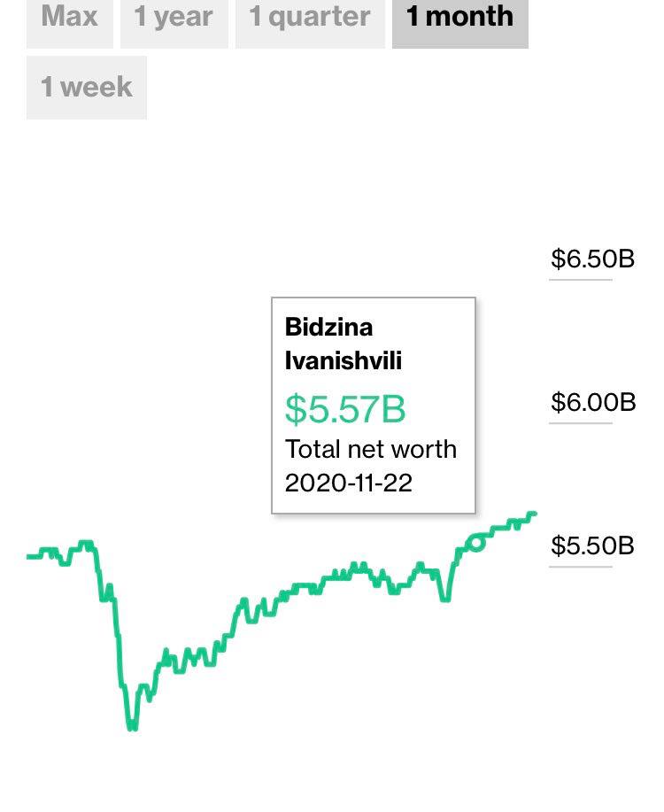Click the Total net worth label
Image resolution: width=664 pixels, height=812 pixels.
(x=371, y=449)
